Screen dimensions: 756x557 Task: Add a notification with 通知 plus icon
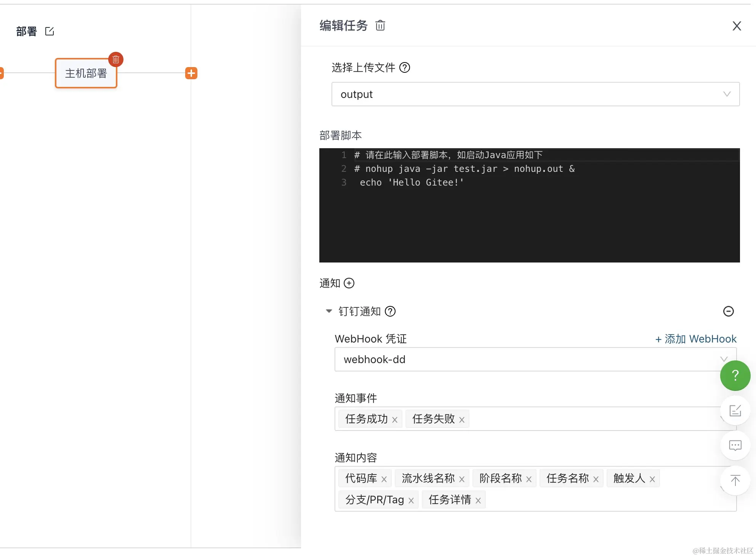coord(349,283)
